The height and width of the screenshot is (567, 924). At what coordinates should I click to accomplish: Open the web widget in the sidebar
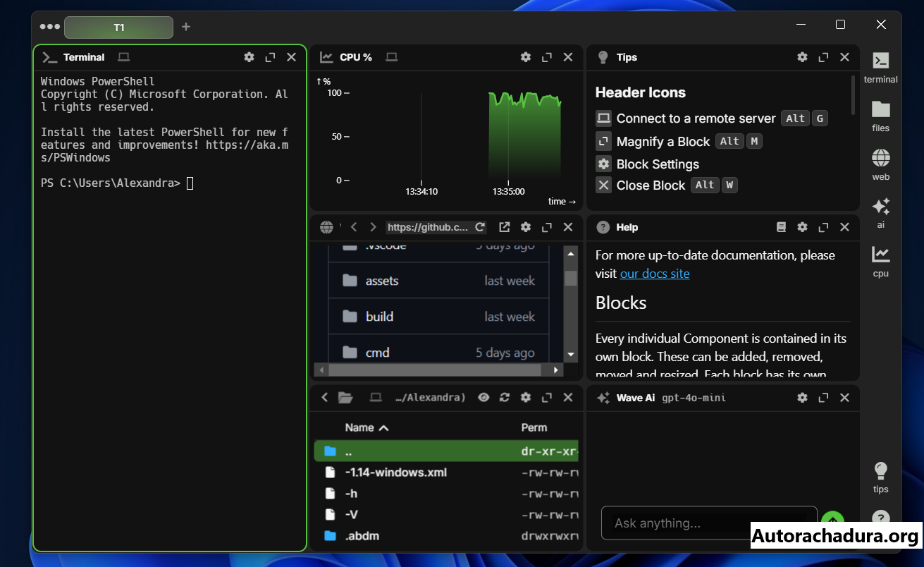click(880, 165)
